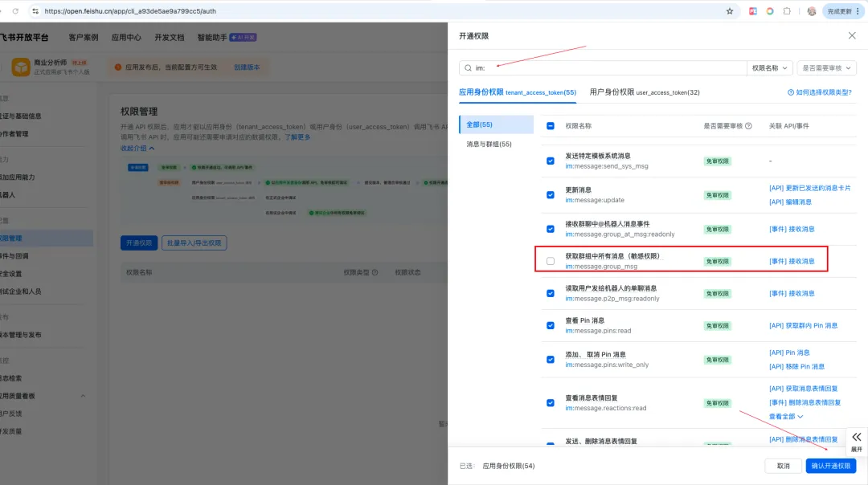Click 批量导入/导出权限 button
868x485 pixels.
(x=194, y=243)
